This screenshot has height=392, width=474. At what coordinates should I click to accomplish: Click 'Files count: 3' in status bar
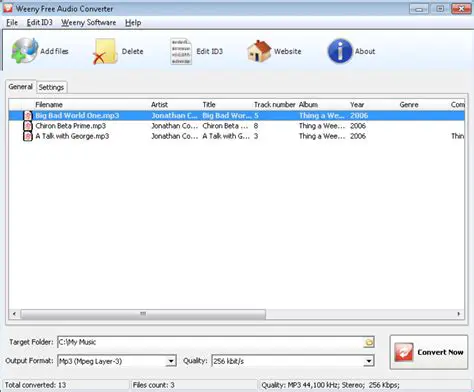click(154, 385)
